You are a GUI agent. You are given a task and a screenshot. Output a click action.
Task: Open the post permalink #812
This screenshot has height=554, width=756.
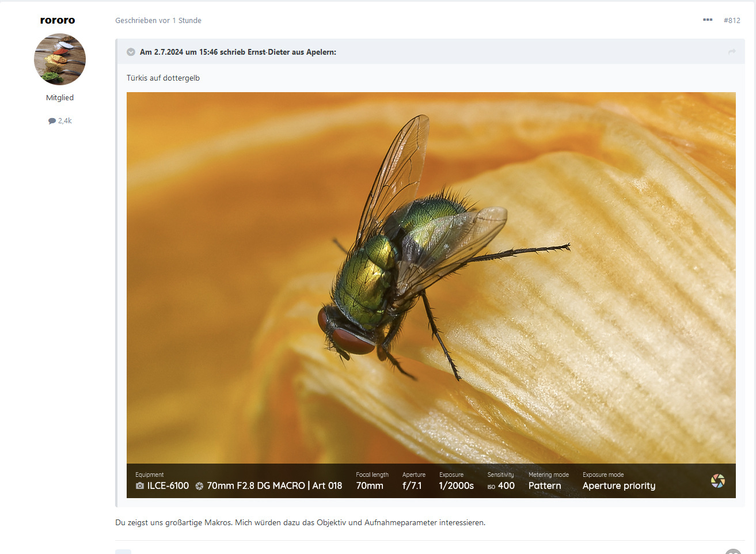732,20
